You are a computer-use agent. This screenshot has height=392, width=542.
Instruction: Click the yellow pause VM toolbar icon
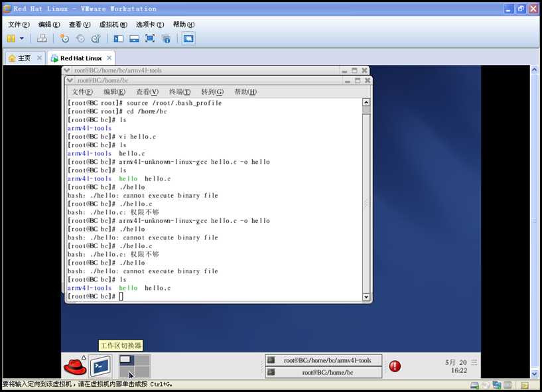click(x=11, y=38)
